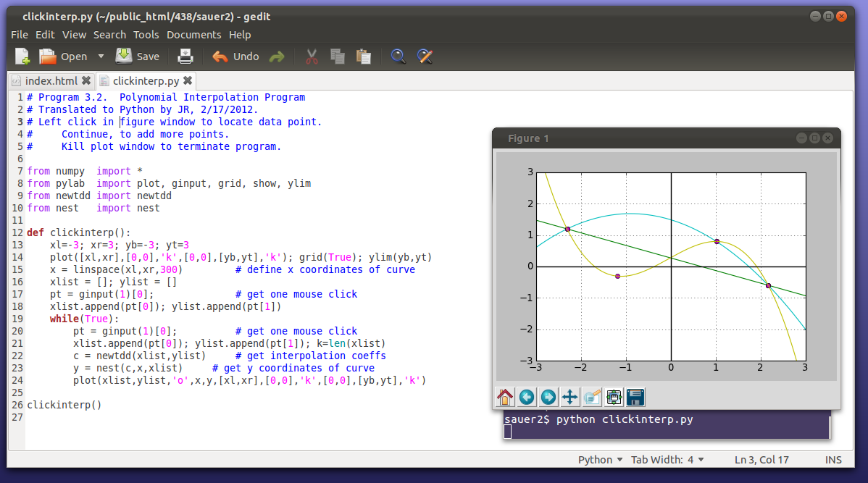
Task: Click the INS insert mode indicator
Action: tap(833, 460)
